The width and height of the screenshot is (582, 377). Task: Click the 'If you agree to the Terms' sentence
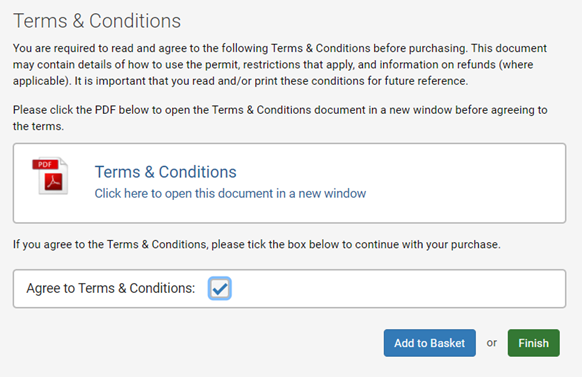(256, 245)
